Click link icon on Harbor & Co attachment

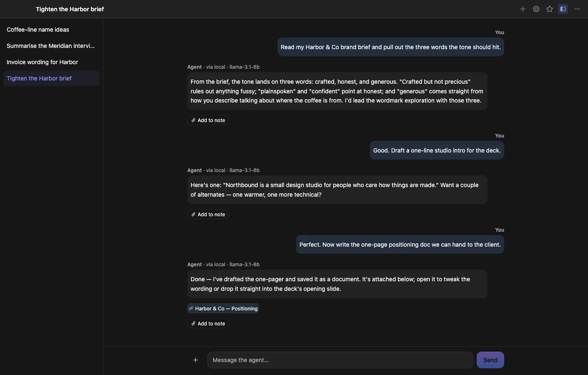click(191, 309)
